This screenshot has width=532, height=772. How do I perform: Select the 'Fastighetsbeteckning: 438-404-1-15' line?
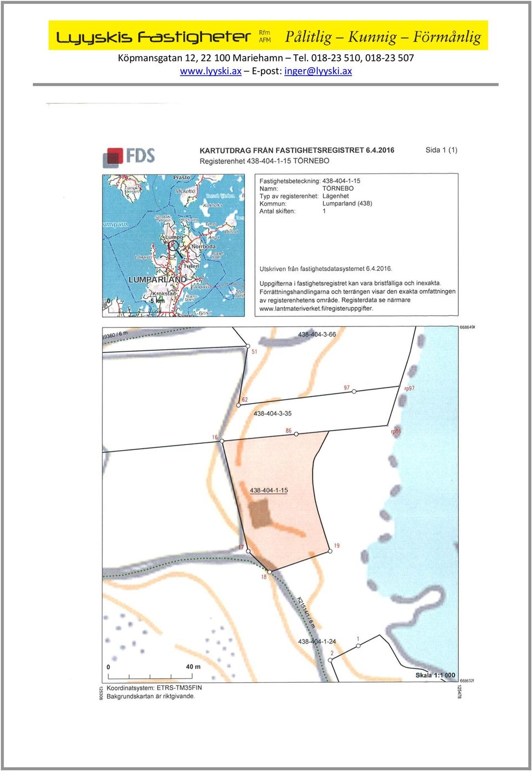310,181
